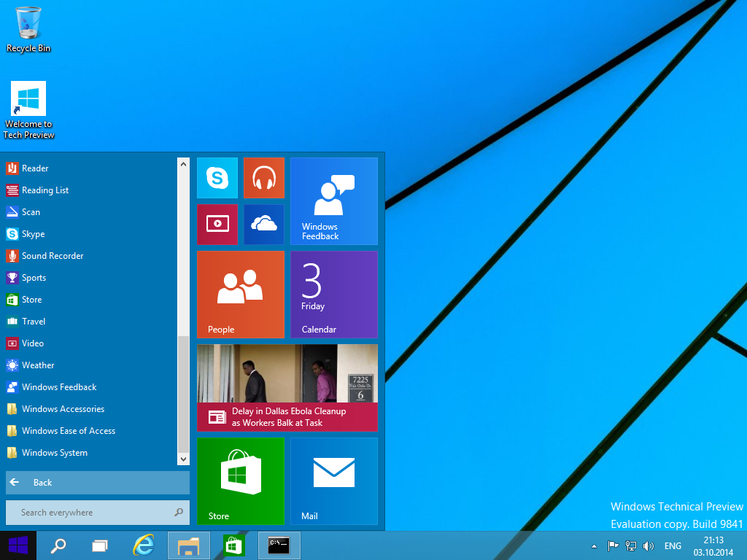
Task: Switch to Command Prompt on taskbar
Action: click(x=279, y=545)
